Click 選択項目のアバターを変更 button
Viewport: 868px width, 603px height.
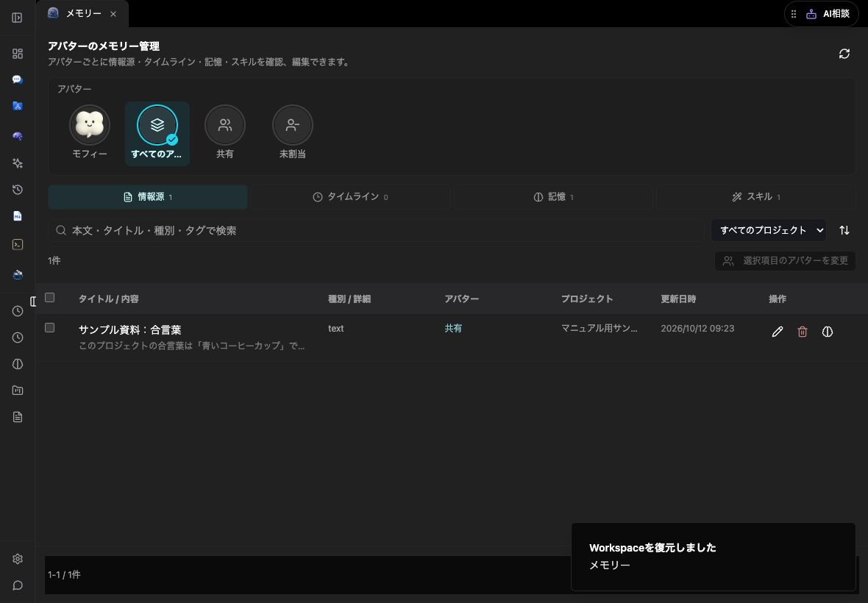point(785,260)
